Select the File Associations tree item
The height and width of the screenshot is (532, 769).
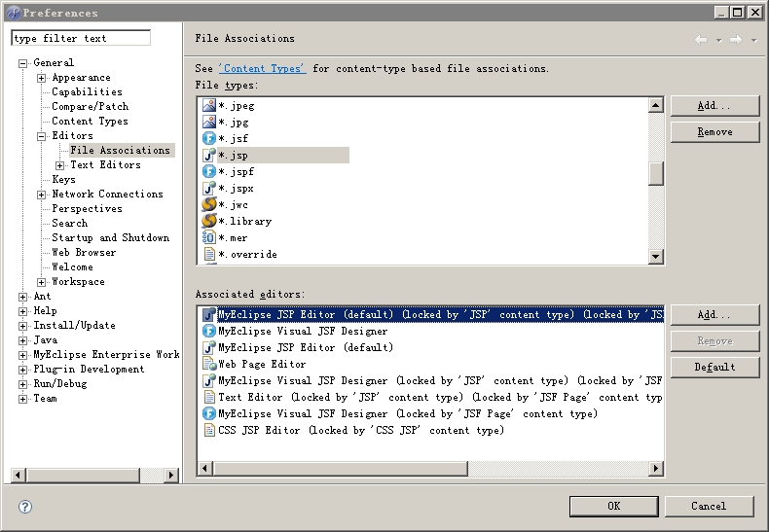(120, 151)
